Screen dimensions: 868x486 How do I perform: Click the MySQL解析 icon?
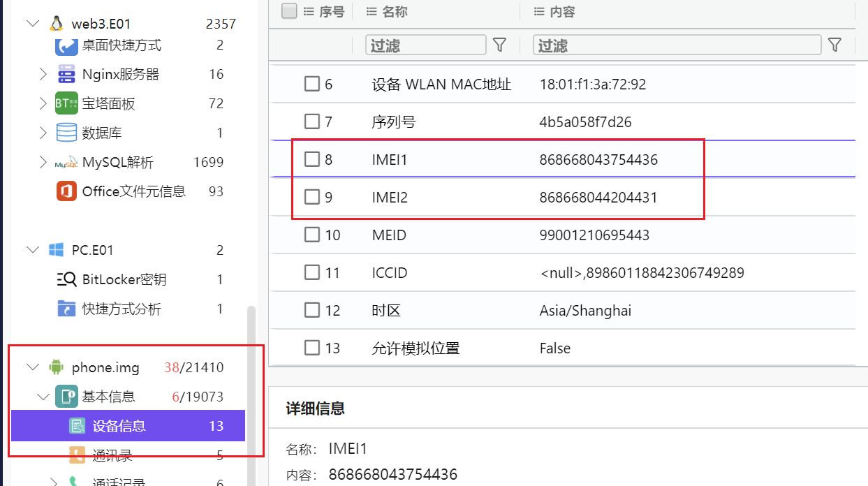(66, 163)
